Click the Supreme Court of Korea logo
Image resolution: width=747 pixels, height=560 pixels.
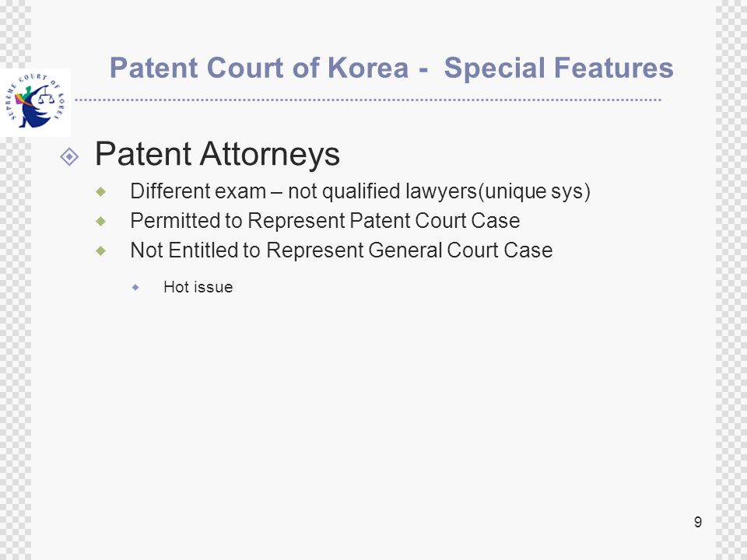[35, 103]
